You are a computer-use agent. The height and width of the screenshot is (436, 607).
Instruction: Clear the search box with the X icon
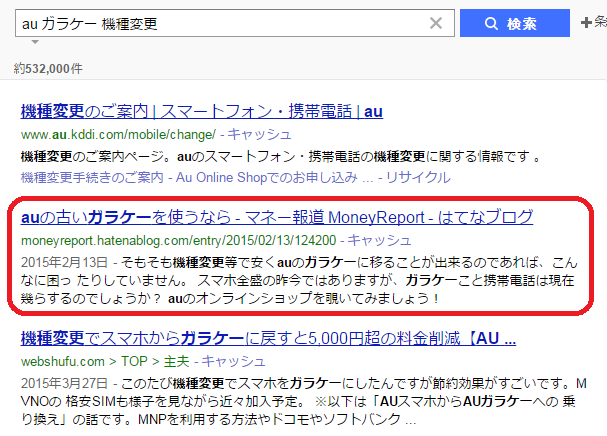coord(436,23)
